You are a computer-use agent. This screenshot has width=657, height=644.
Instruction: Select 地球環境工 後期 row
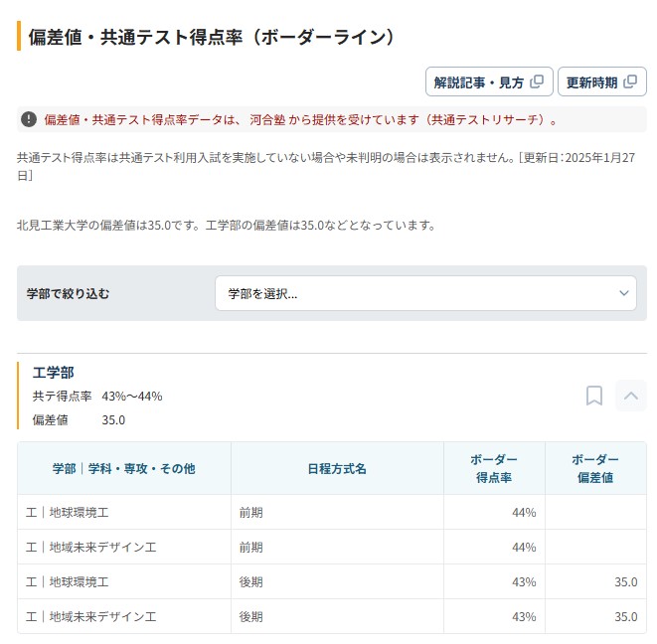click(332, 581)
